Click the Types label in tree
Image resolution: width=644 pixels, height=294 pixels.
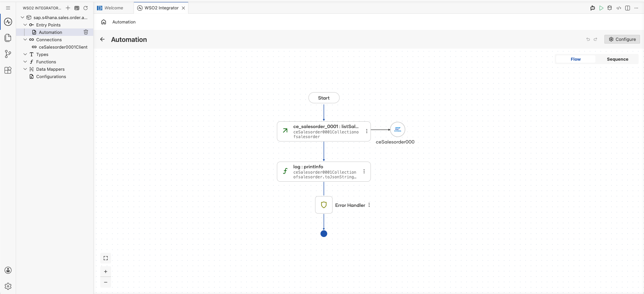(42, 54)
